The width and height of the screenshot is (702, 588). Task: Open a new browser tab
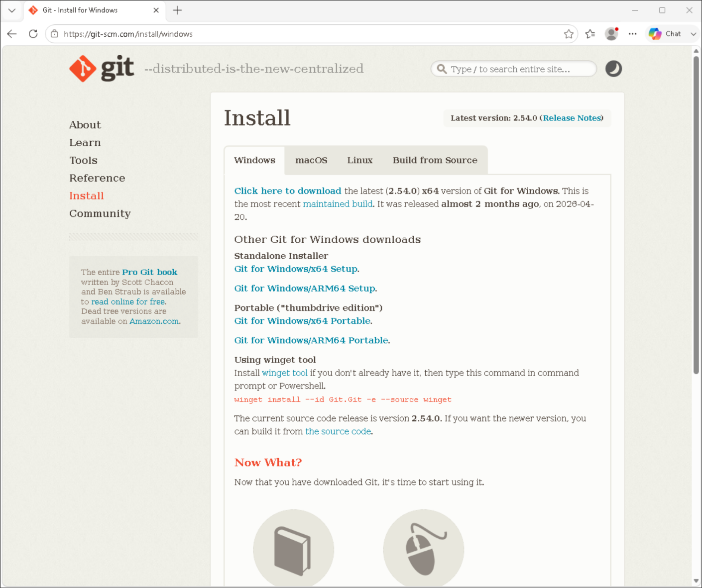177,10
